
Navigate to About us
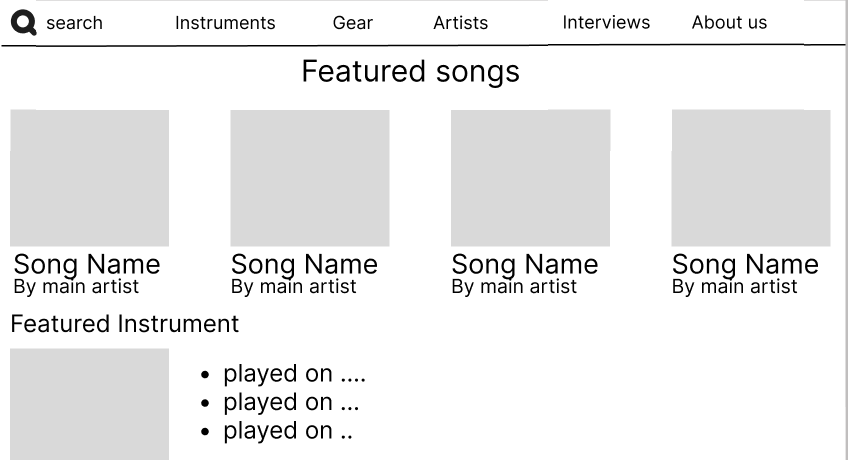click(729, 22)
